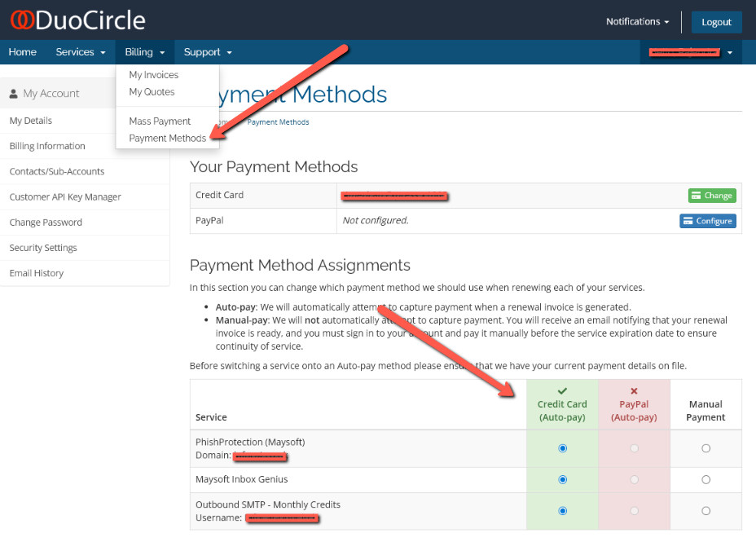Click the blue Configure PayPal button
This screenshot has height=551, width=756.
(x=708, y=221)
